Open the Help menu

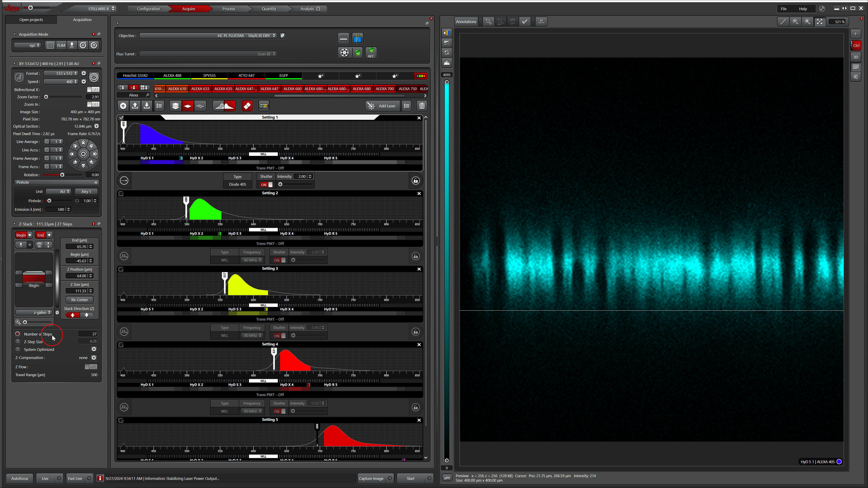pos(803,9)
